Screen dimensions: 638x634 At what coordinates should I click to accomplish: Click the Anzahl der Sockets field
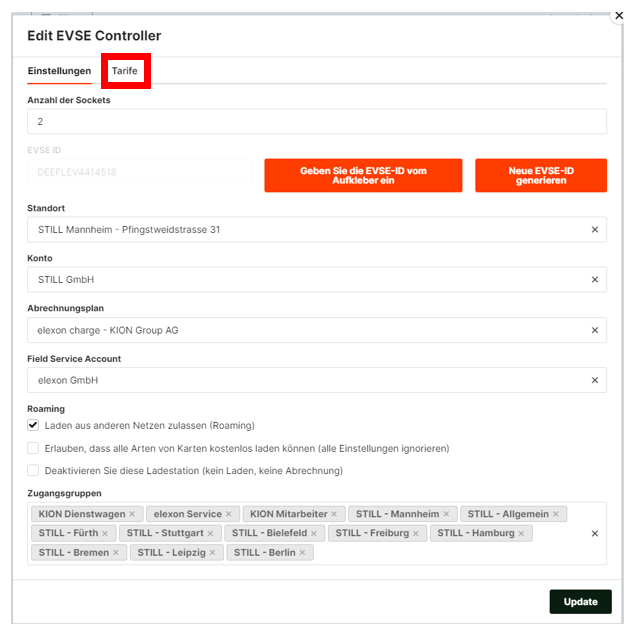click(317, 121)
